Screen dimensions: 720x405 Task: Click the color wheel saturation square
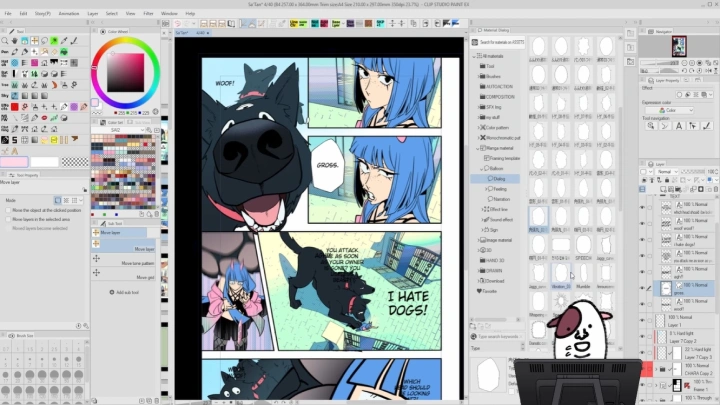pos(125,73)
